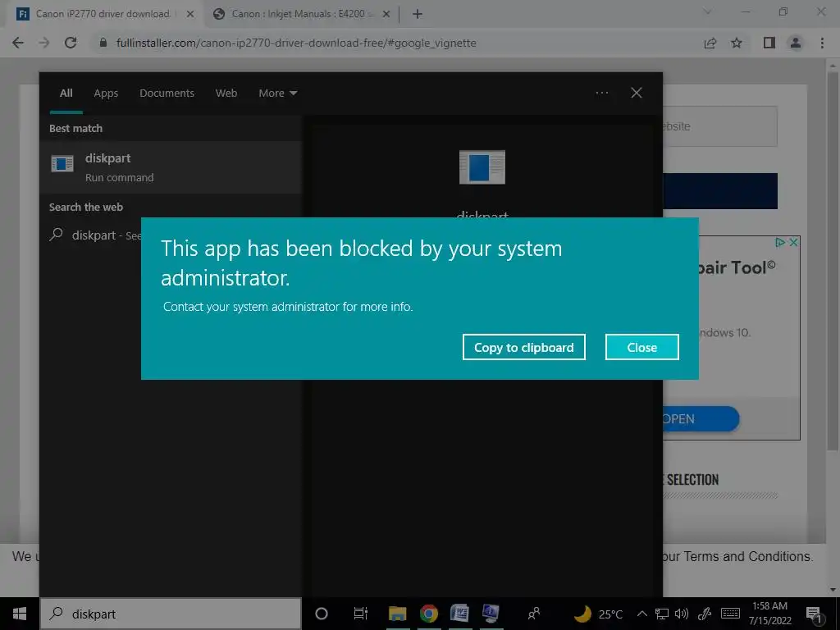Click the AdChoices triangle icon
Screen dimensions: 840x630
click(x=780, y=242)
